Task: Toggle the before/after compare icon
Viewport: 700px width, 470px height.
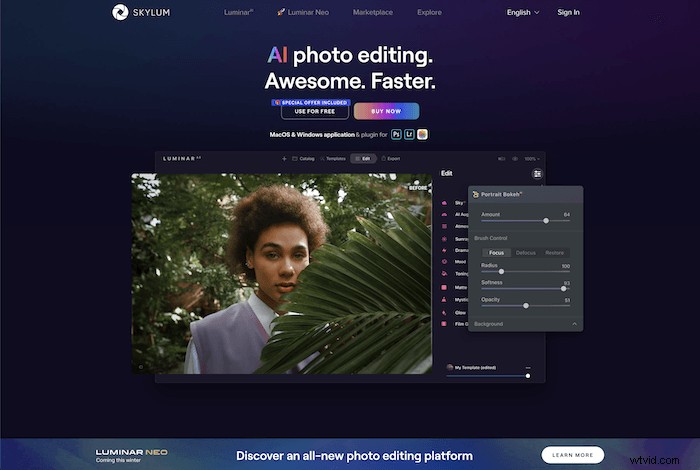Action: click(x=501, y=158)
